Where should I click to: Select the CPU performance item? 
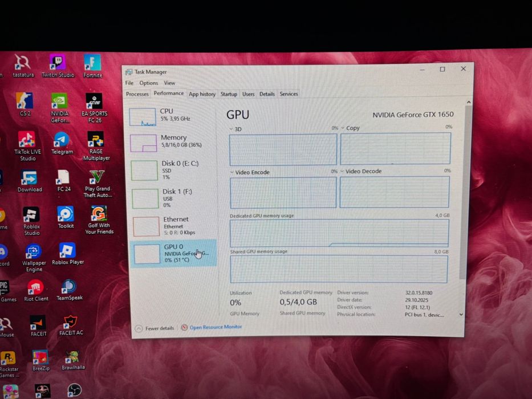pos(172,116)
